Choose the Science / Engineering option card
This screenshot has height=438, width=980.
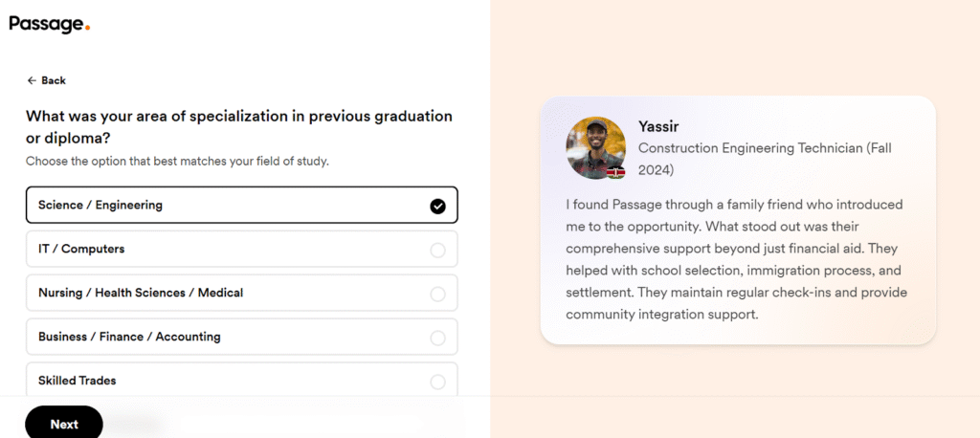pyautogui.click(x=242, y=205)
